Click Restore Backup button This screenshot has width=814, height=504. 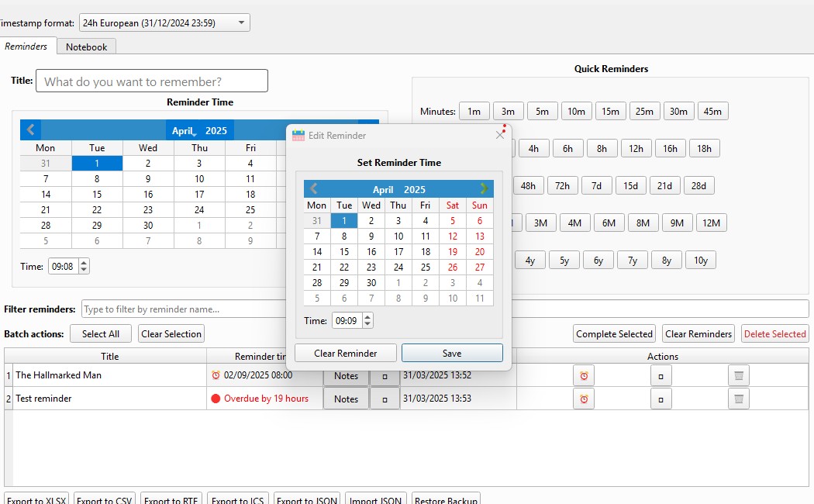[x=446, y=499]
